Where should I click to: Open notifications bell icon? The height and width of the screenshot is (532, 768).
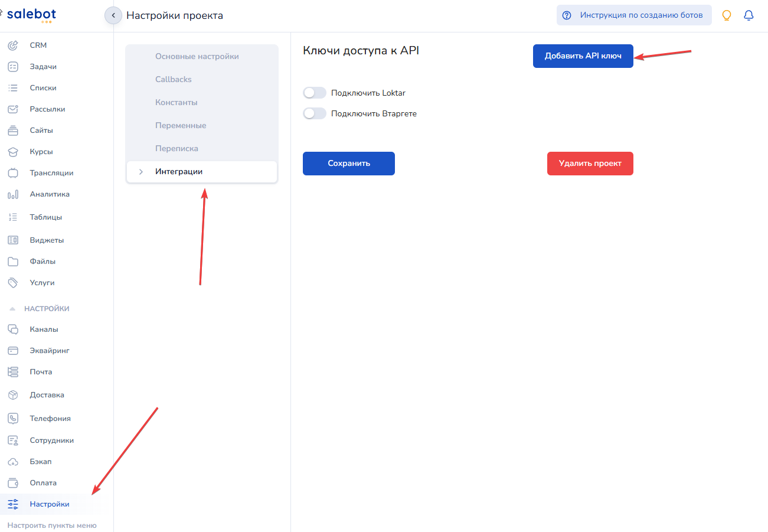pos(749,15)
